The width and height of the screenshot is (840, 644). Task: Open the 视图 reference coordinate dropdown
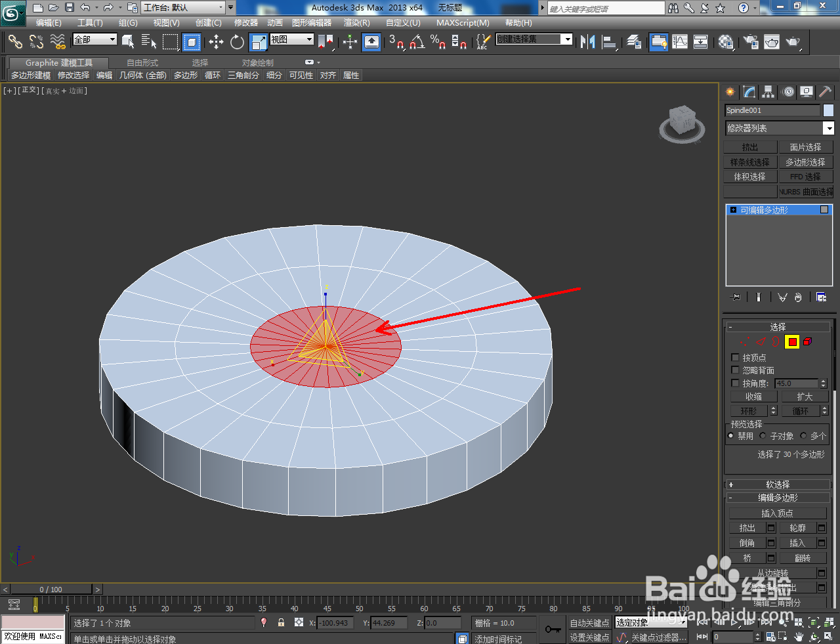point(292,39)
